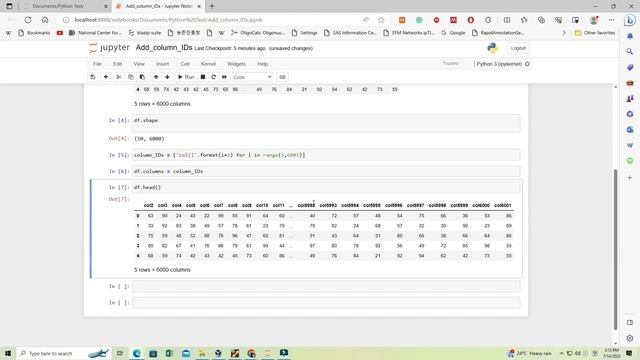Open the View menu
The image size is (640, 360).
point(139,64)
